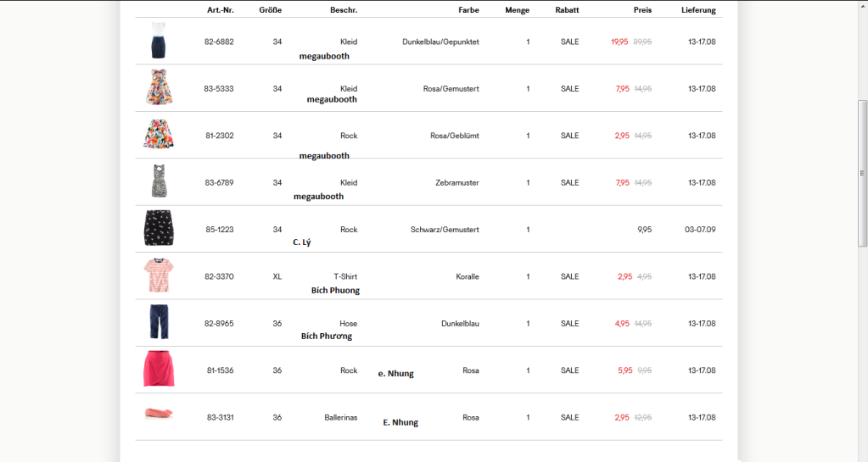Click article number 85-1223

tap(219, 230)
